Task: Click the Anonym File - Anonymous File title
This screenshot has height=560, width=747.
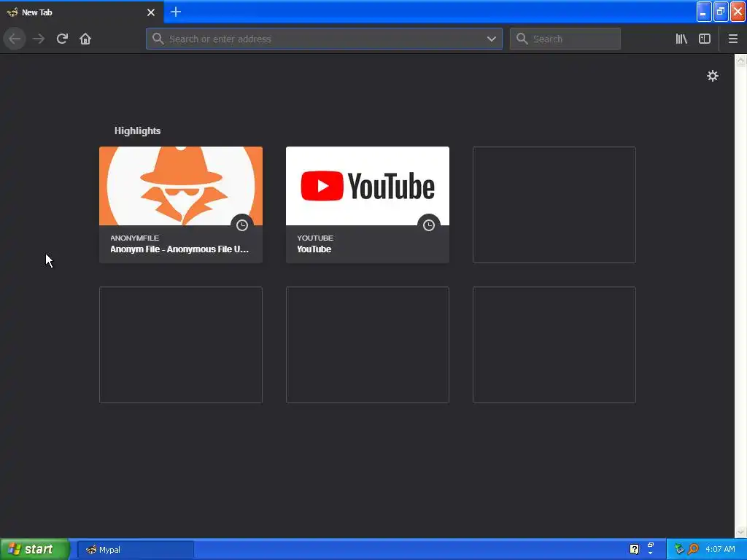Action: coord(179,249)
